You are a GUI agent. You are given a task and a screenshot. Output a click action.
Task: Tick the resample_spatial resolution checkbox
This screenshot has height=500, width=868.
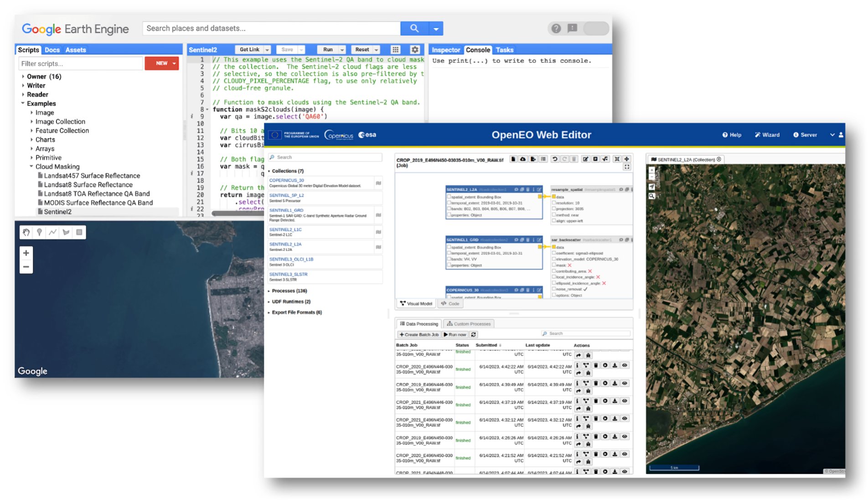554,203
